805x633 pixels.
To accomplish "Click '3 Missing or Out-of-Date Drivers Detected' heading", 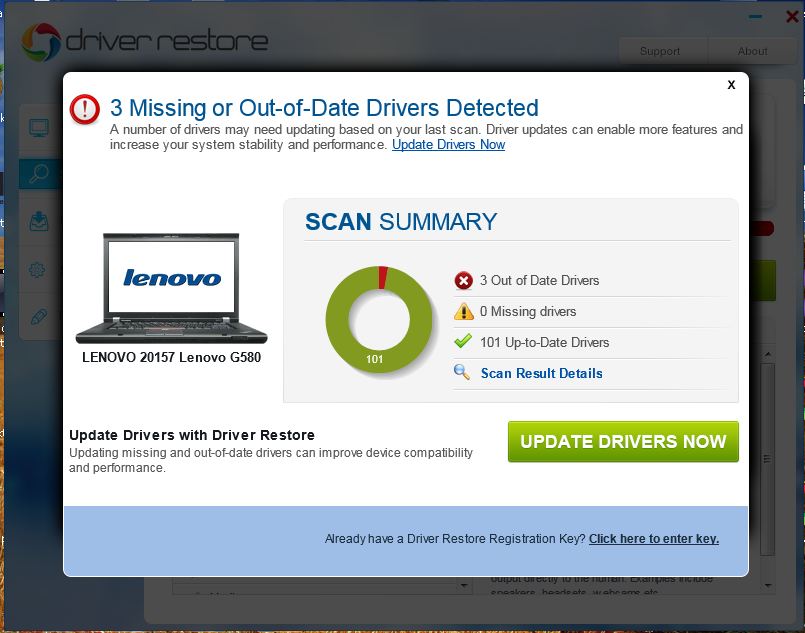I will pos(324,108).
